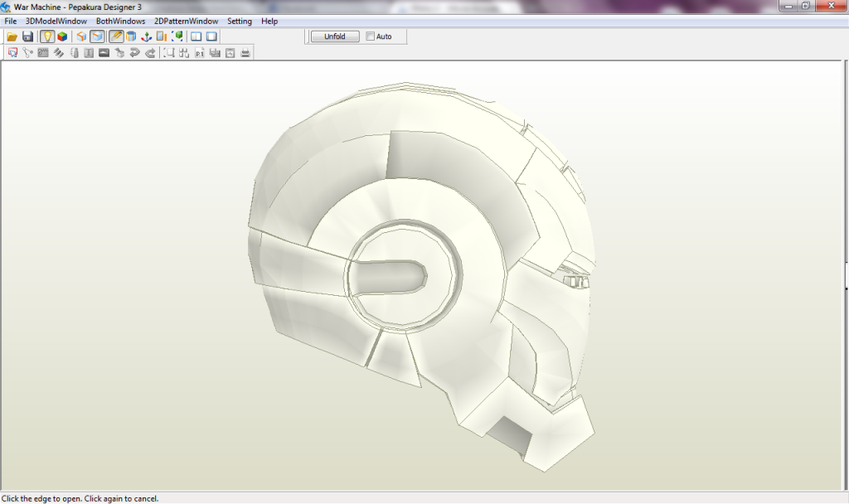
Task: Undo with the left curved arrow
Action: pos(135,52)
